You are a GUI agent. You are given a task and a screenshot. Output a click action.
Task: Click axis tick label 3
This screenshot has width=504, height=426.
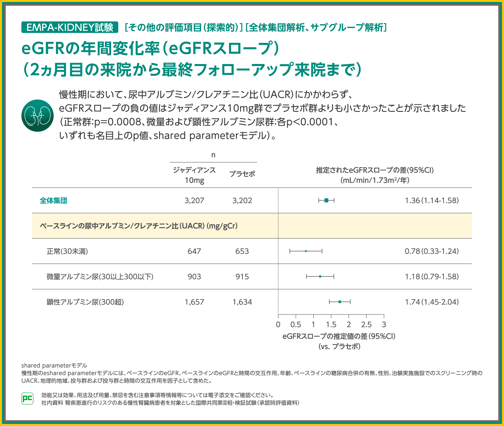point(384,324)
